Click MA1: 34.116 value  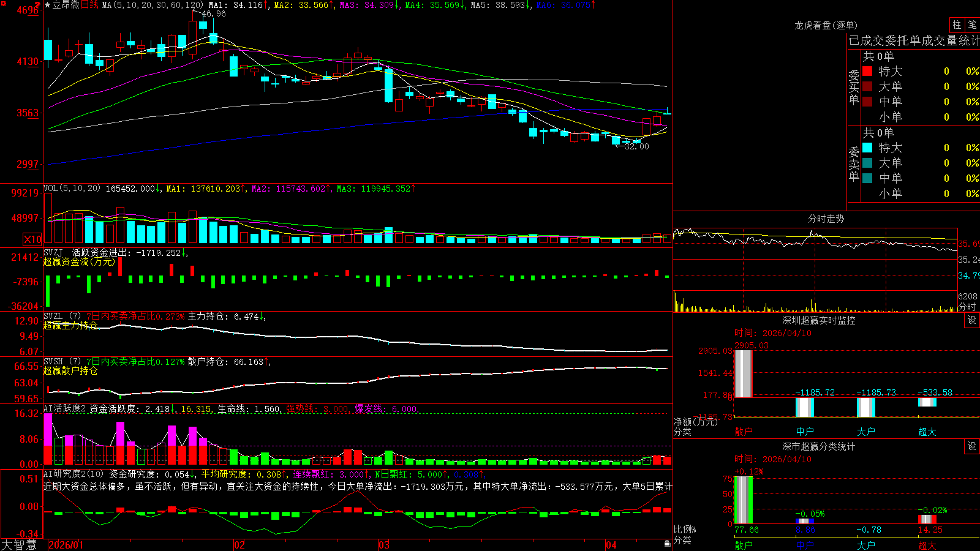pos(238,5)
